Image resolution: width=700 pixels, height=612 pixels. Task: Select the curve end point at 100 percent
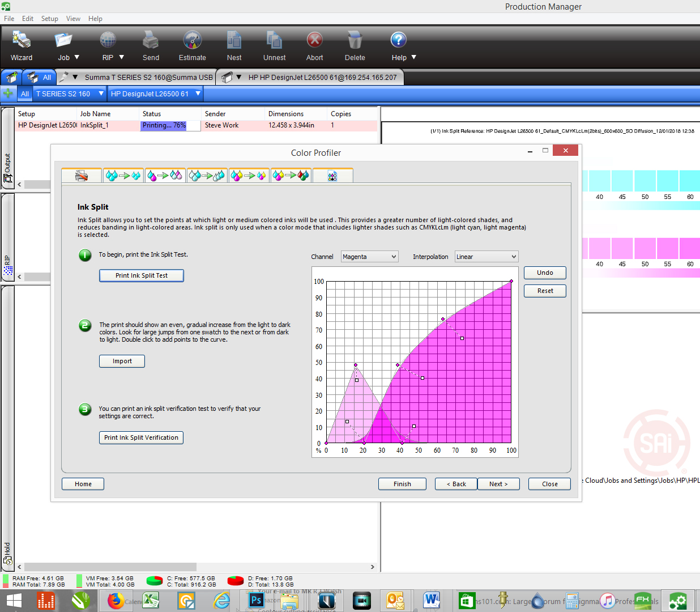click(x=511, y=281)
